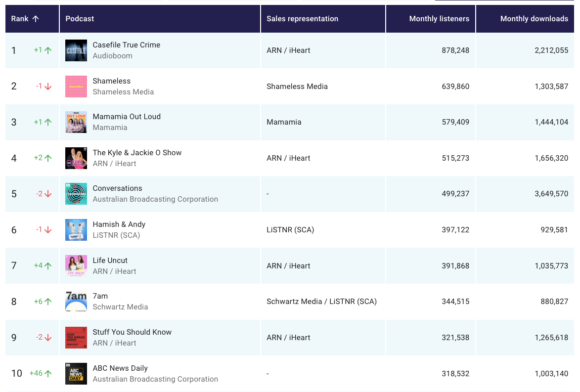Image resolution: width=580 pixels, height=392 pixels.
Task: Open the Casefile True Crime cover thumbnail
Action: coord(76,50)
